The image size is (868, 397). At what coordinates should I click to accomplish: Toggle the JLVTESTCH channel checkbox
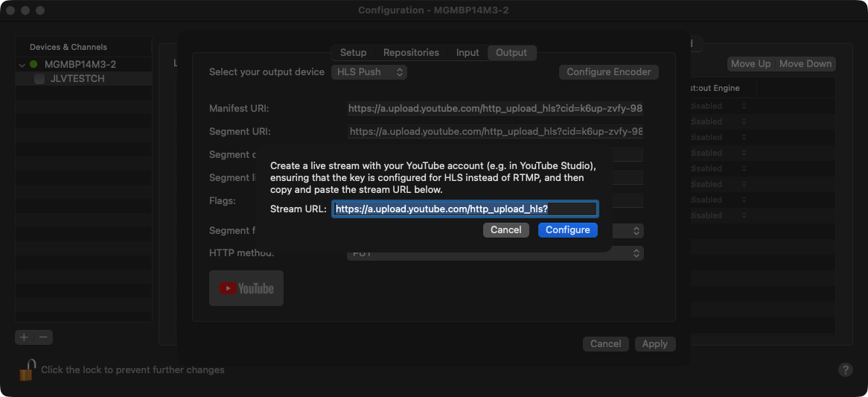39,79
